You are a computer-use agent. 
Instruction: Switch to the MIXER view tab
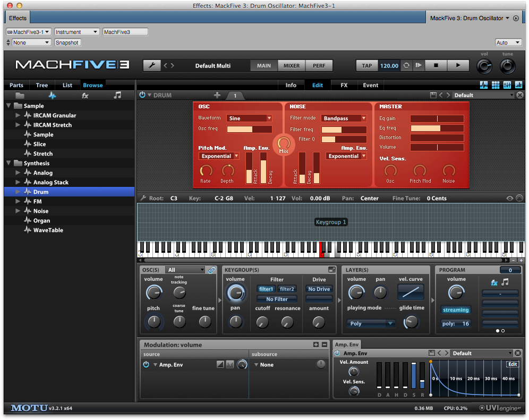291,66
